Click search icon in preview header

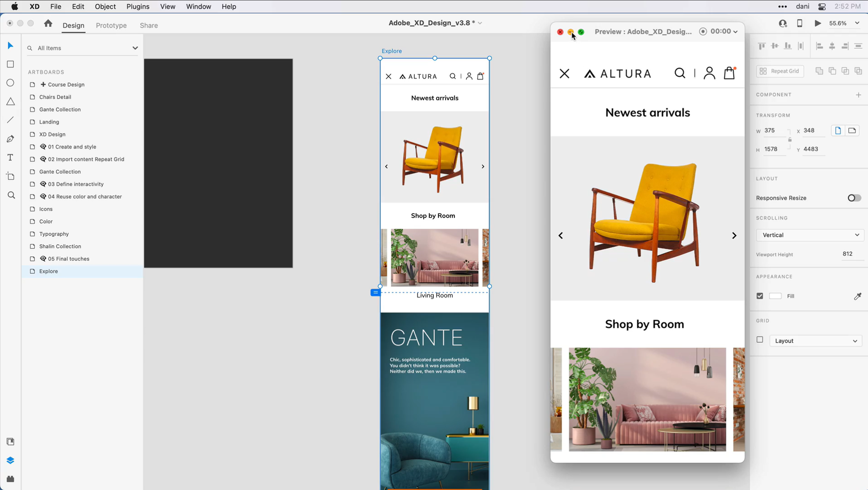[680, 73]
